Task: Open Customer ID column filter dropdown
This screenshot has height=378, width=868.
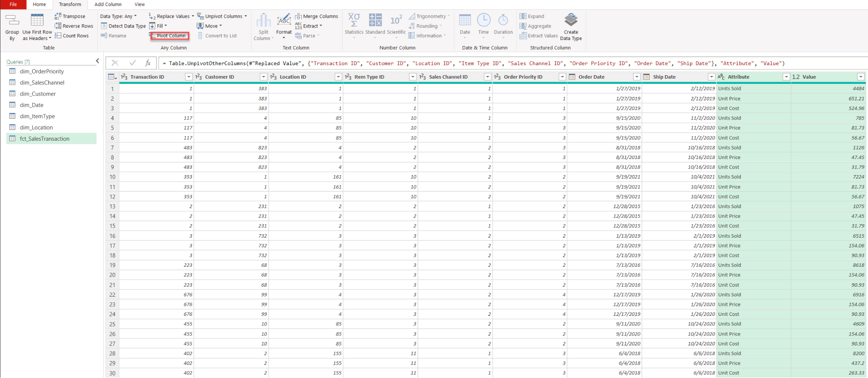Action: (x=263, y=77)
